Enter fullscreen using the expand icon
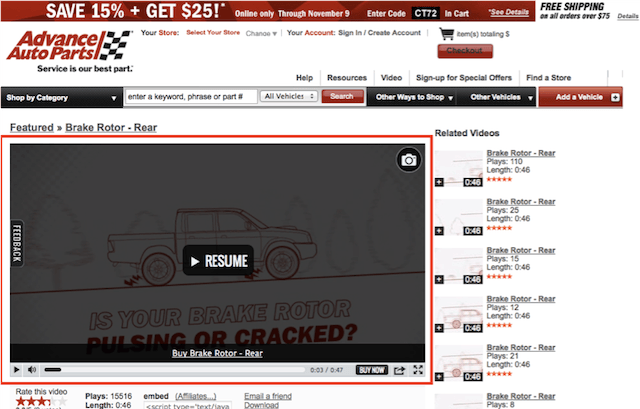Image resolution: width=640 pixels, height=409 pixels. [418, 370]
